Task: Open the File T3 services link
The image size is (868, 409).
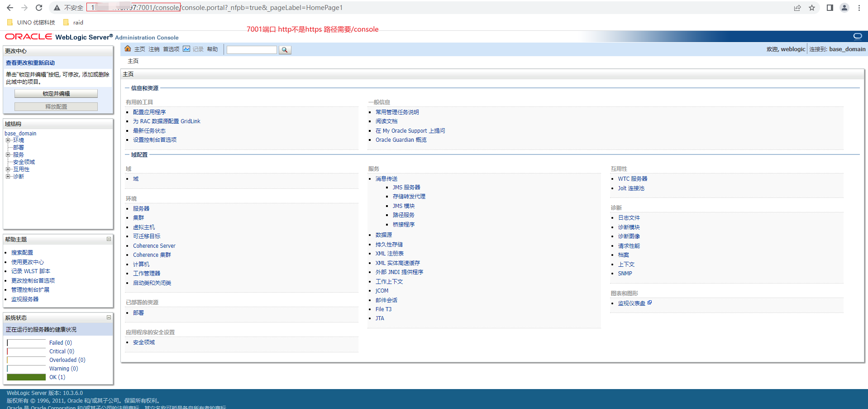Action: click(384, 309)
